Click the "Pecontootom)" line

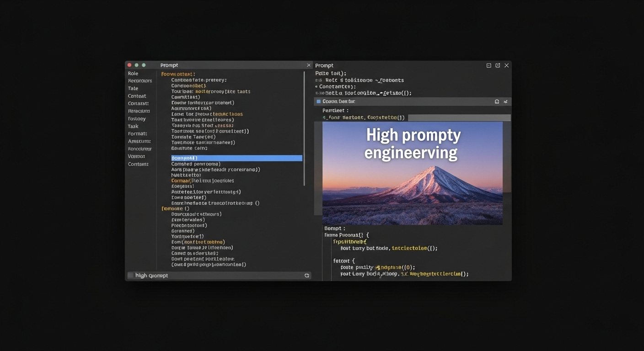click(189, 225)
